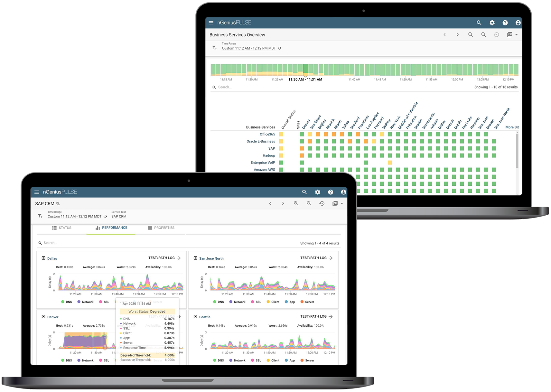This screenshot has height=392, width=551.
Task: Click zoom out icon in SAP CRM toolbar
Action: (309, 204)
